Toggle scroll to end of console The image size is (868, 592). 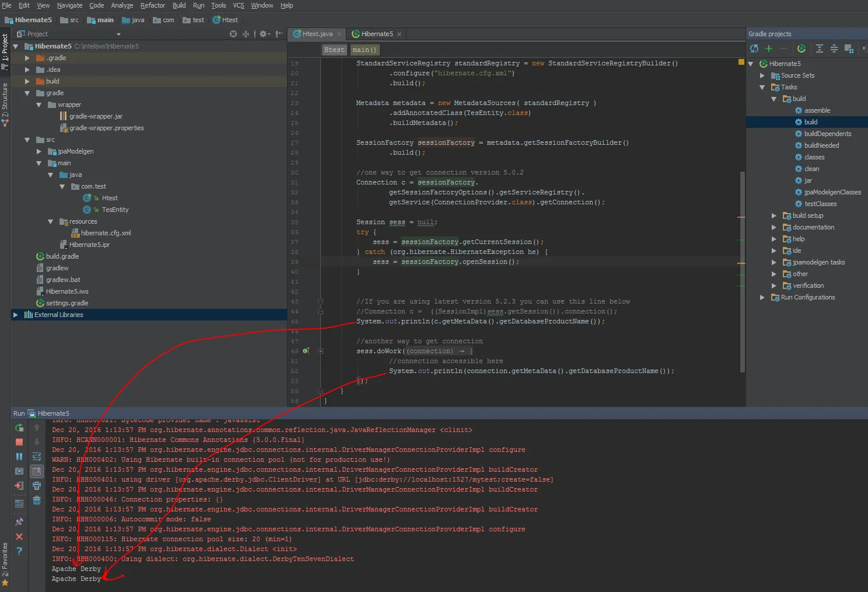click(37, 471)
